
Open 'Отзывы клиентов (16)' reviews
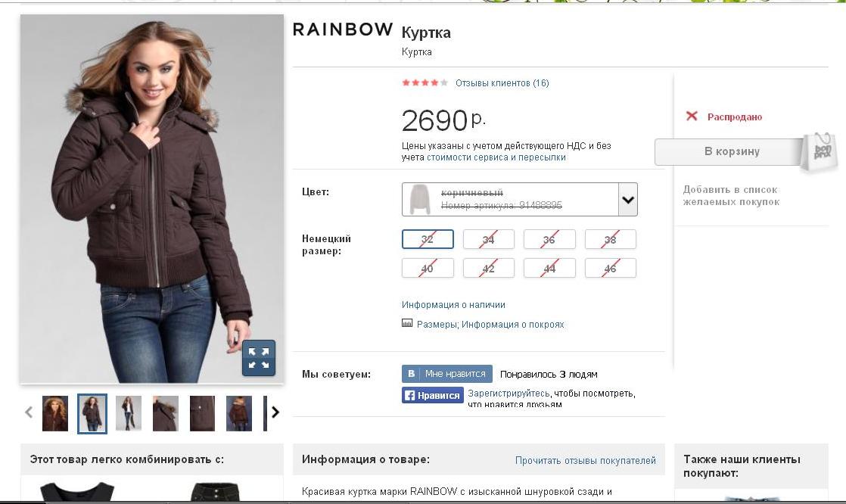click(502, 83)
